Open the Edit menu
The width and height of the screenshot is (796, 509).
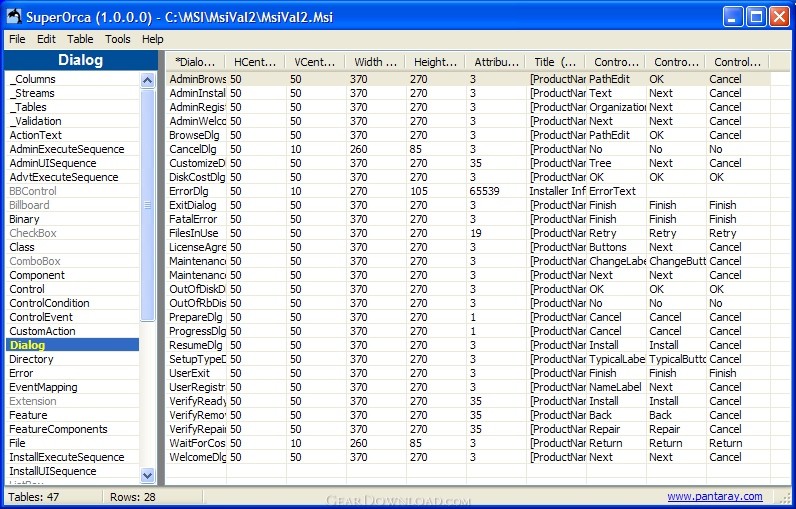[46, 39]
